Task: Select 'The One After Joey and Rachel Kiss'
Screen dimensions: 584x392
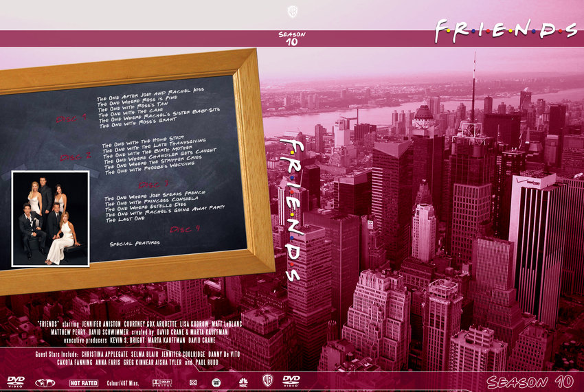Action: [150, 95]
